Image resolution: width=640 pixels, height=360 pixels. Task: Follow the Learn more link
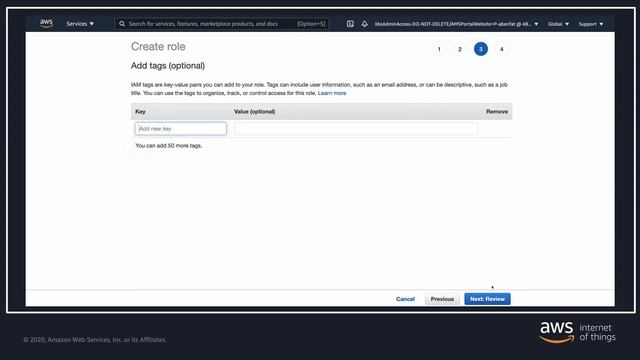[332, 93]
